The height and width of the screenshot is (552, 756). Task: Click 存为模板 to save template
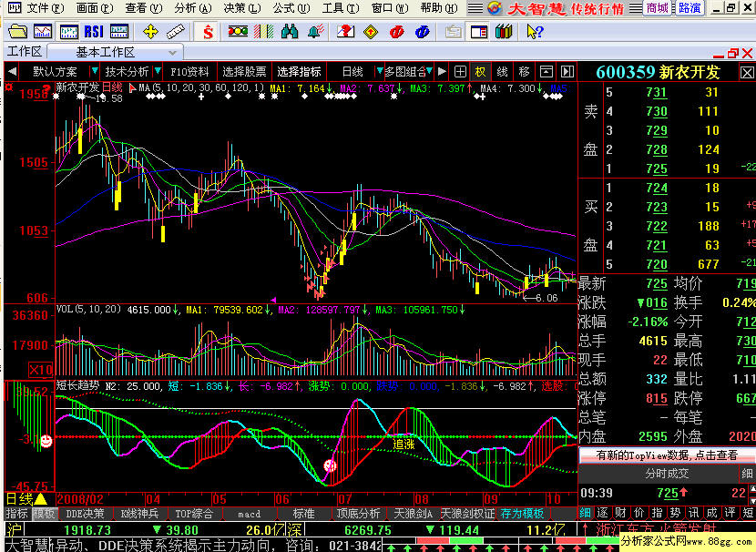(x=522, y=514)
